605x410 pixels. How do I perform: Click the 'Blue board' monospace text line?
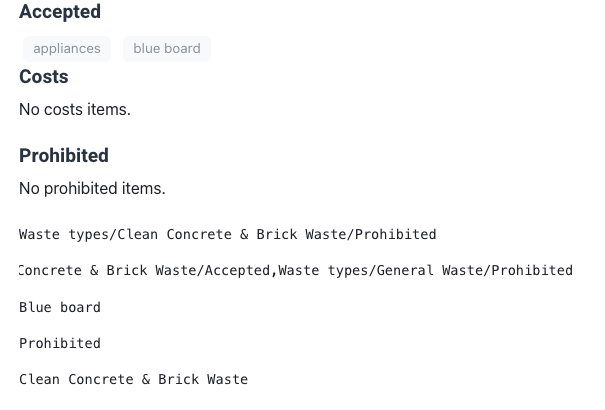[60, 307]
